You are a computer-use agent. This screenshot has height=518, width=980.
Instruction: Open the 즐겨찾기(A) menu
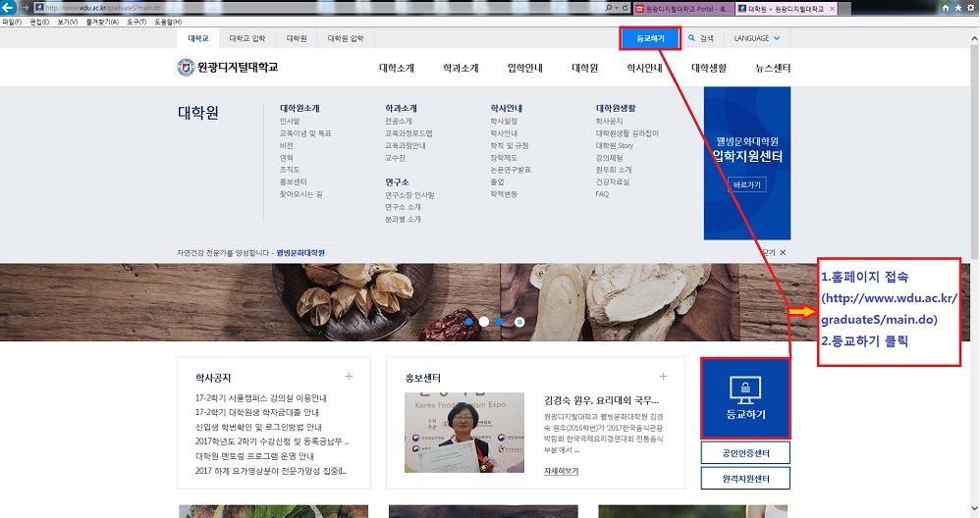tap(102, 22)
